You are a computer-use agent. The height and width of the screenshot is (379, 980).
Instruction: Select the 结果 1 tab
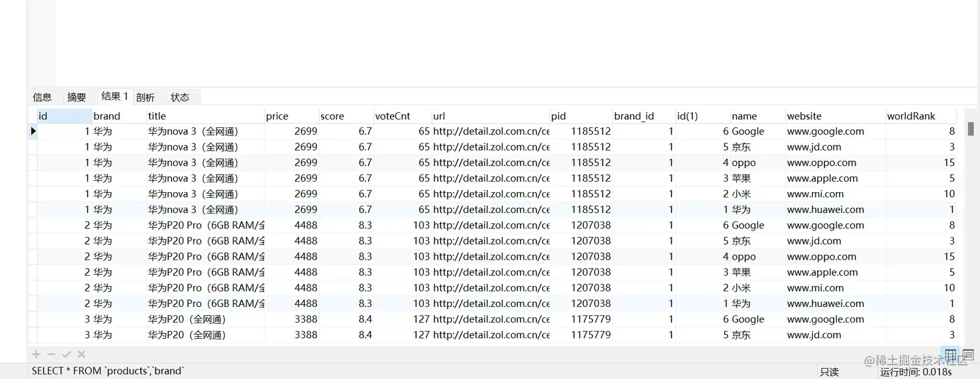(115, 97)
